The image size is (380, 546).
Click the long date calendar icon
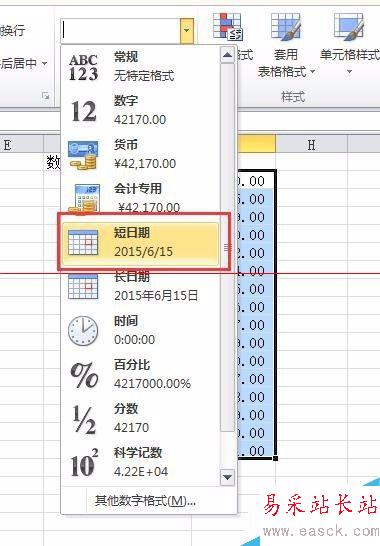[x=83, y=287]
